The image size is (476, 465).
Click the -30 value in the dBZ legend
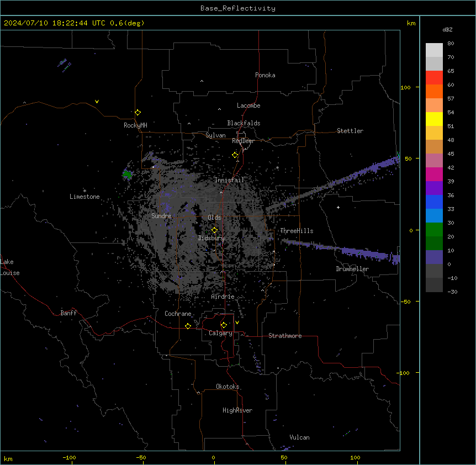(x=452, y=292)
